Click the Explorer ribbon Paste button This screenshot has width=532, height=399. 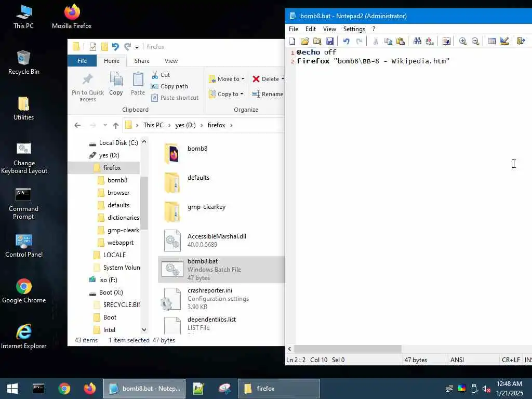pyautogui.click(x=138, y=84)
